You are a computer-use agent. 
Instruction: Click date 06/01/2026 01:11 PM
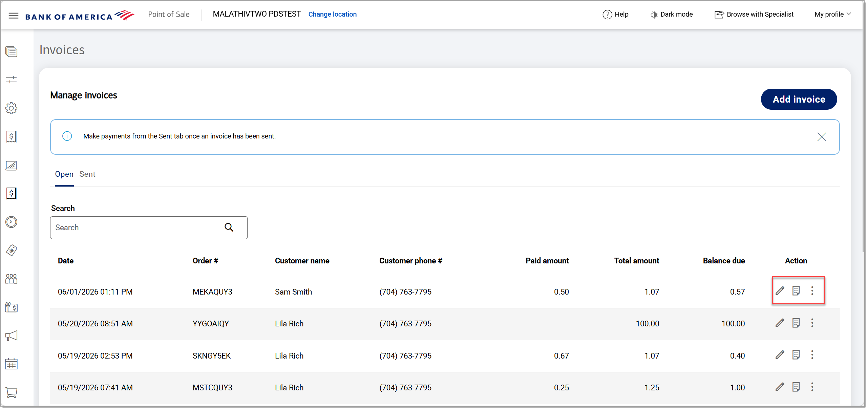click(x=95, y=292)
